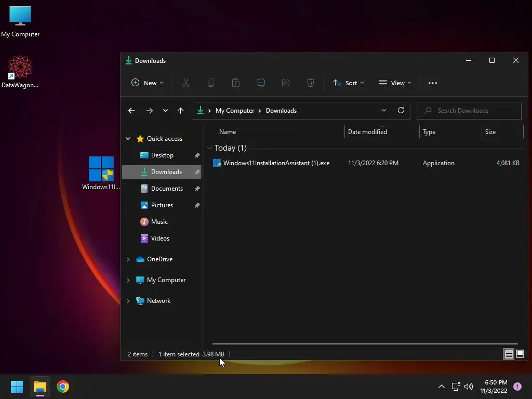This screenshot has width=532, height=399.
Task: Click the Cut scissors icon in toolbar
Action: 186,83
